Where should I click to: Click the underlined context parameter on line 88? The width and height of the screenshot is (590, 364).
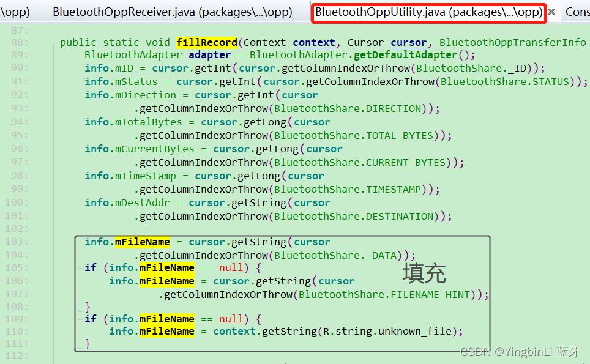(314, 42)
